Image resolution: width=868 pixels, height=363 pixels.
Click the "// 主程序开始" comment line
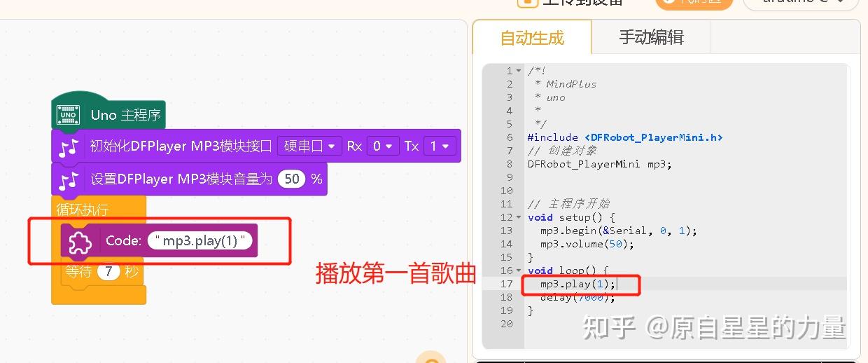pos(568,204)
